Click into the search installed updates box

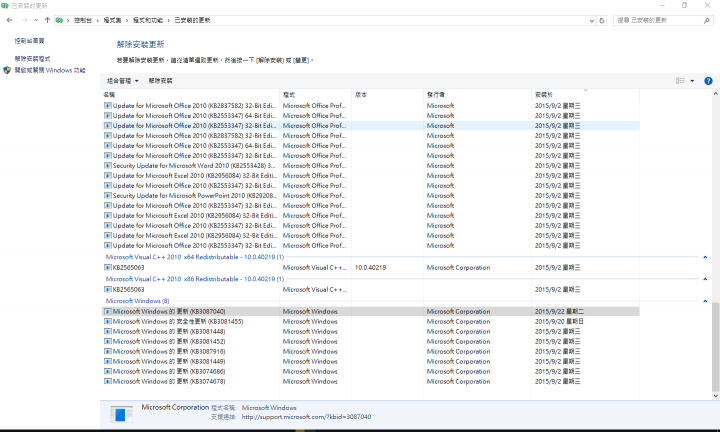coord(658,20)
